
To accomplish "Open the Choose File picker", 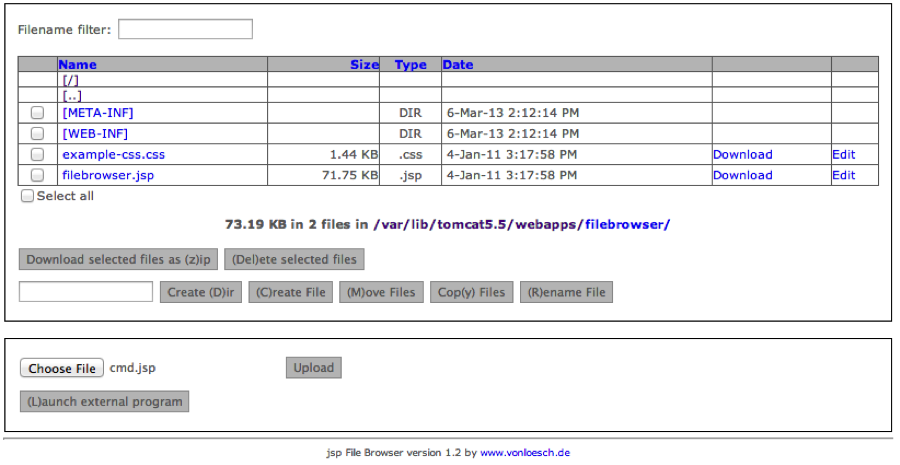I will point(62,368).
